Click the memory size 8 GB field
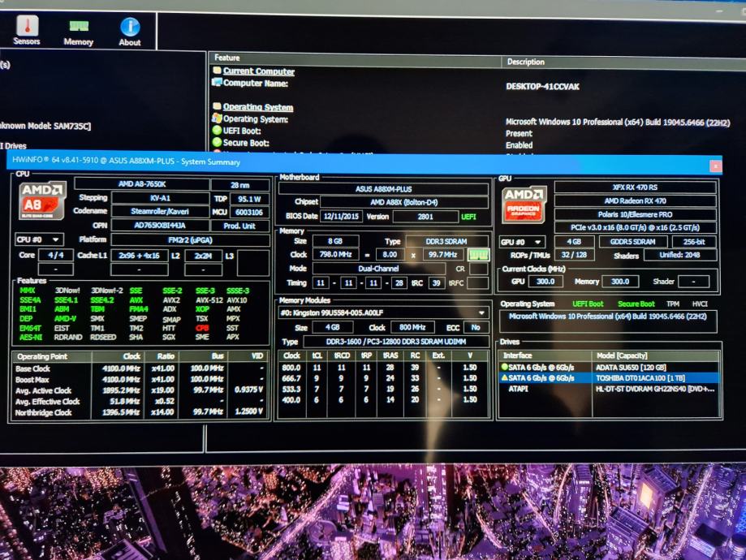 [335, 241]
